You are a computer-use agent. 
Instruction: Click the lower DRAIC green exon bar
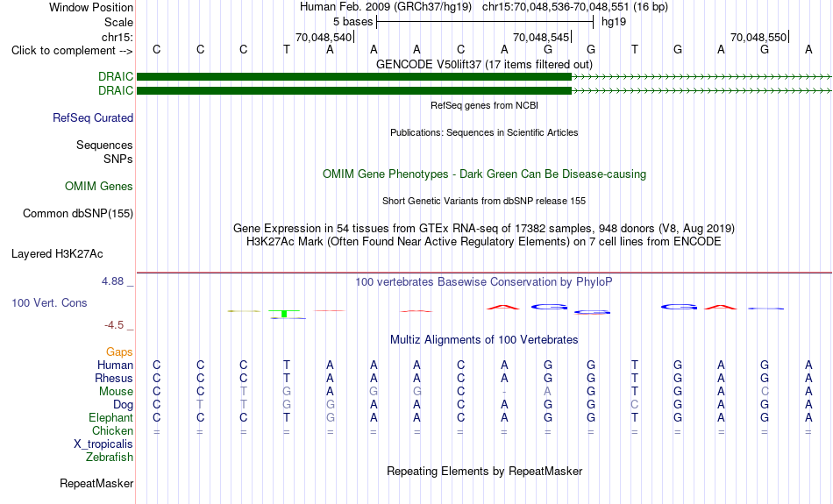pyautogui.click(x=354, y=91)
